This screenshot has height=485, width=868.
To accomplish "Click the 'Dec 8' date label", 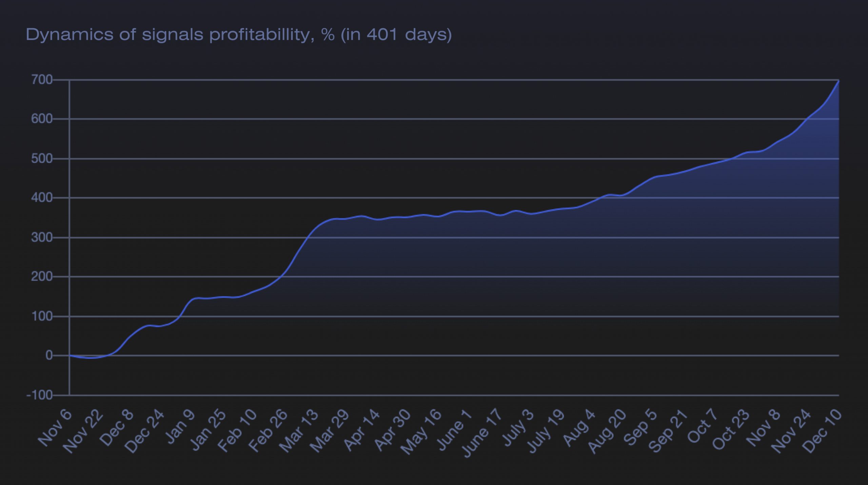I will click(117, 428).
